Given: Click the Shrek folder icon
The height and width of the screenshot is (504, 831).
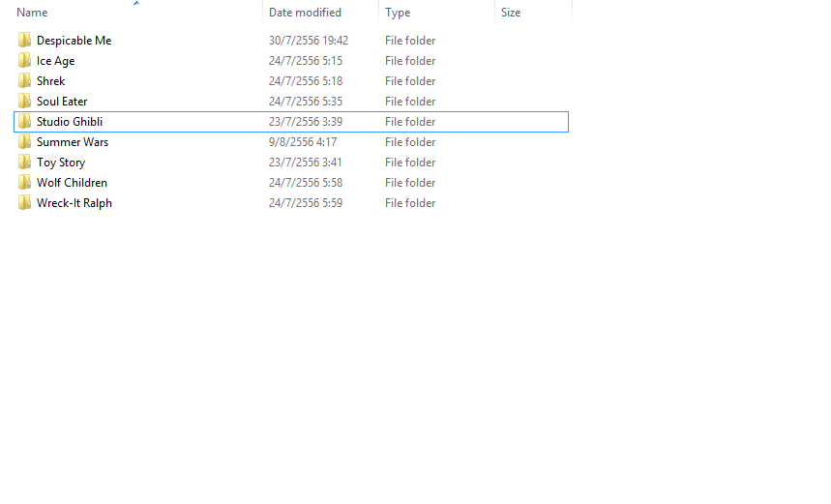Looking at the screenshot, I should [24, 80].
